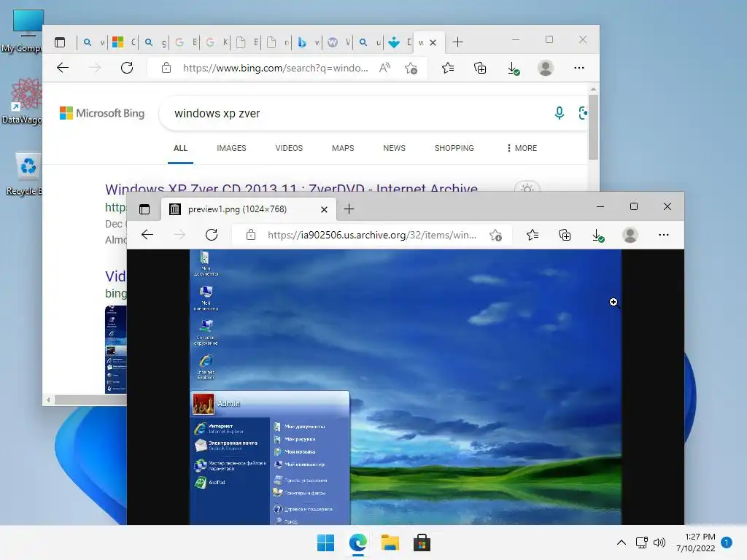Add Bing page to favorites
The width and height of the screenshot is (747, 560).
[x=411, y=68]
